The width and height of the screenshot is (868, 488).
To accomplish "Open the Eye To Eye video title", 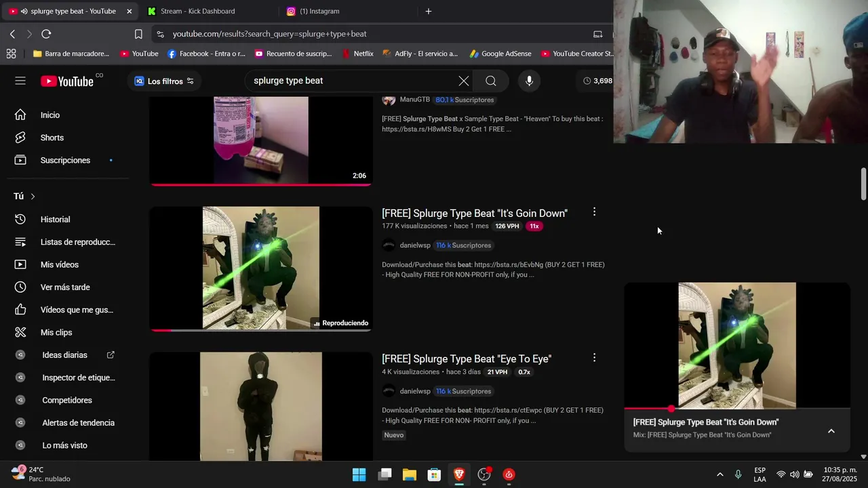I will [x=467, y=359].
